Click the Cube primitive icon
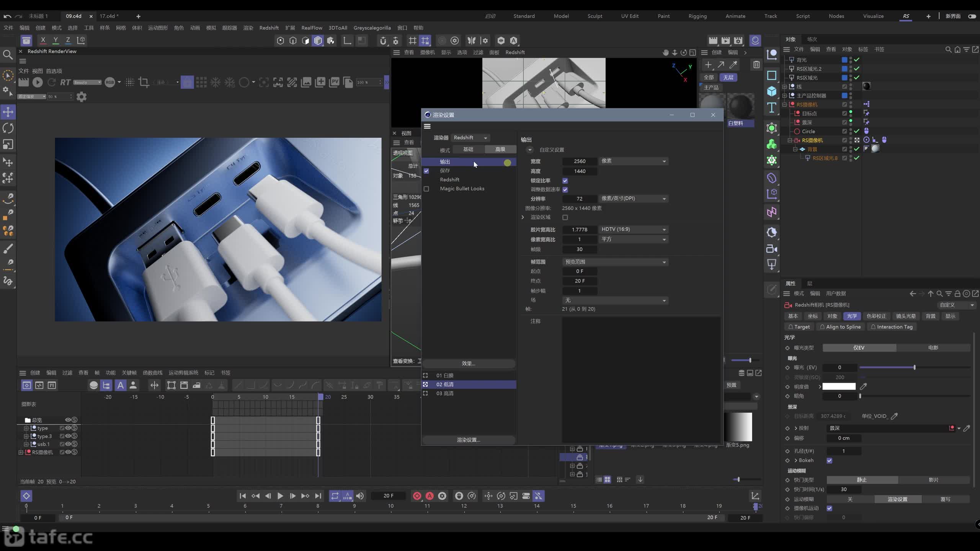This screenshot has height=551, width=980. click(x=772, y=91)
